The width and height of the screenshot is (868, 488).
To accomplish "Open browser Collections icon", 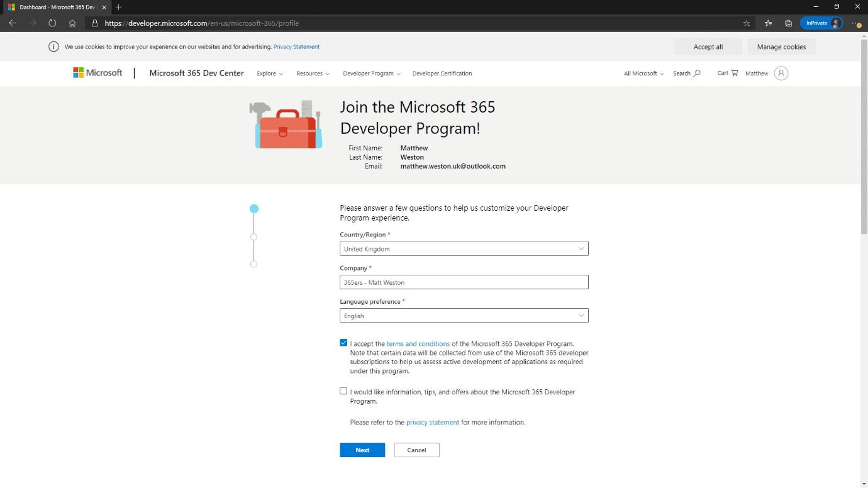I will point(788,23).
